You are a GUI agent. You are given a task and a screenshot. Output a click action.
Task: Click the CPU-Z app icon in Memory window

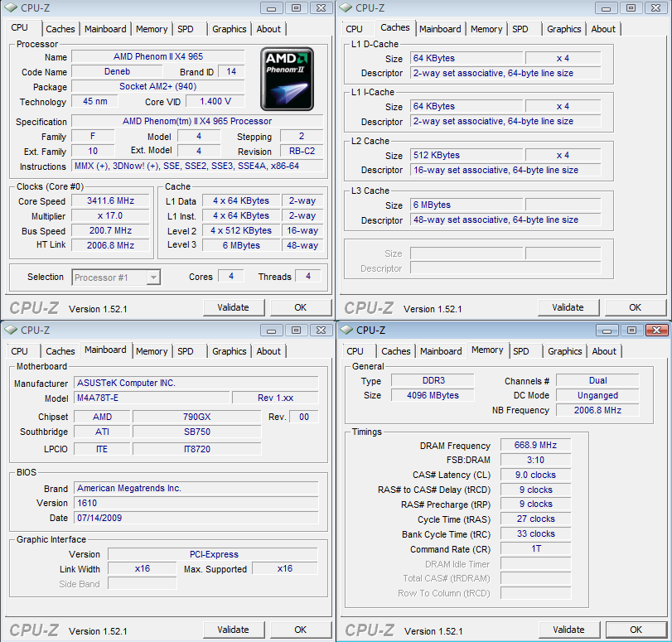346,330
